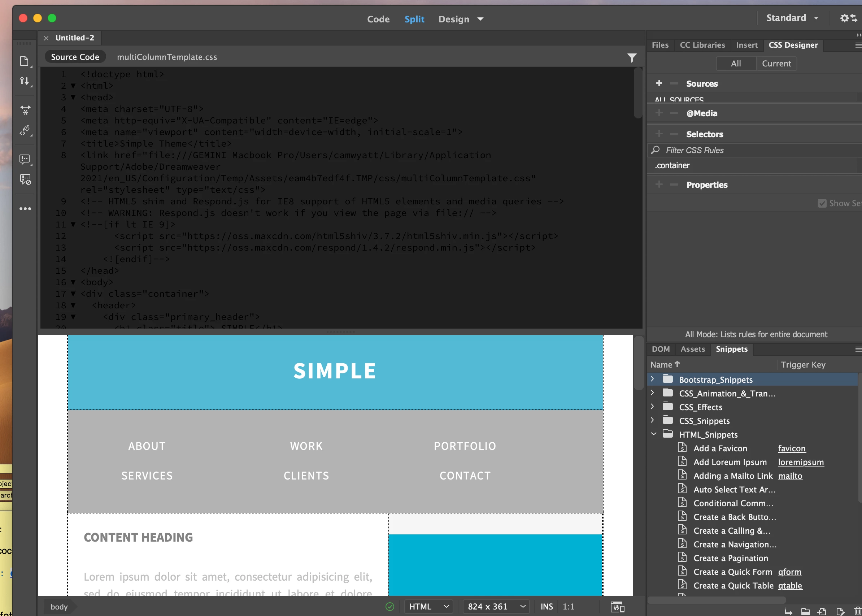The image size is (862, 616).
Task: Click the Format Source Code icon
Action: 25,130
